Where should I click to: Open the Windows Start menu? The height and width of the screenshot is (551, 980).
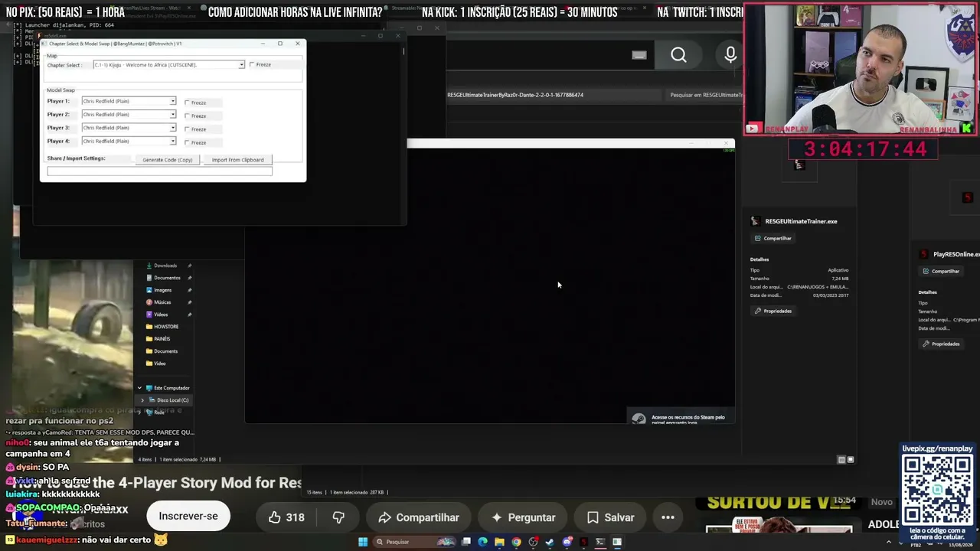363,542
